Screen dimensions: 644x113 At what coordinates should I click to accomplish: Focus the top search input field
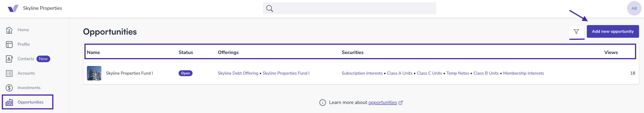point(349,8)
